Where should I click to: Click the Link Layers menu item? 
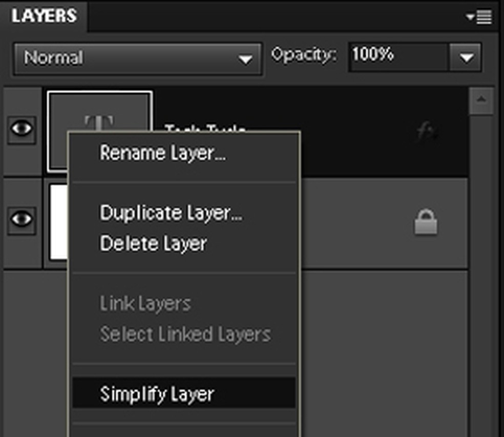(x=145, y=304)
